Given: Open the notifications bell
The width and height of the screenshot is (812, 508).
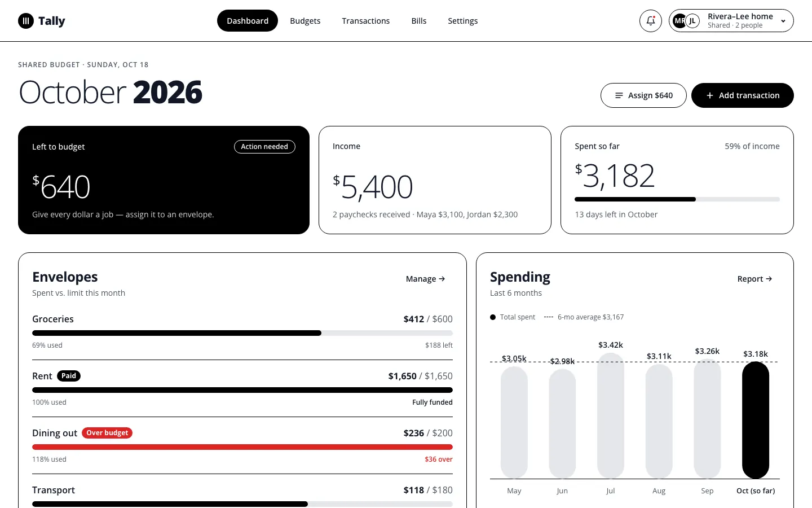Looking at the screenshot, I should [x=651, y=21].
